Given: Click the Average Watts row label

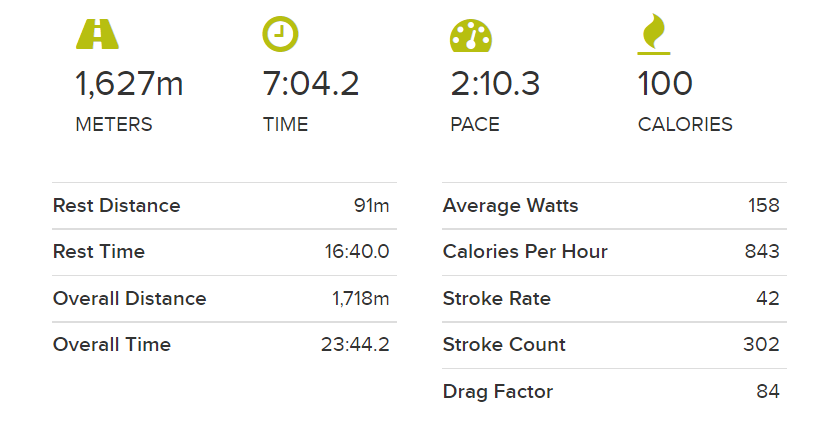Looking at the screenshot, I should pos(510,206).
